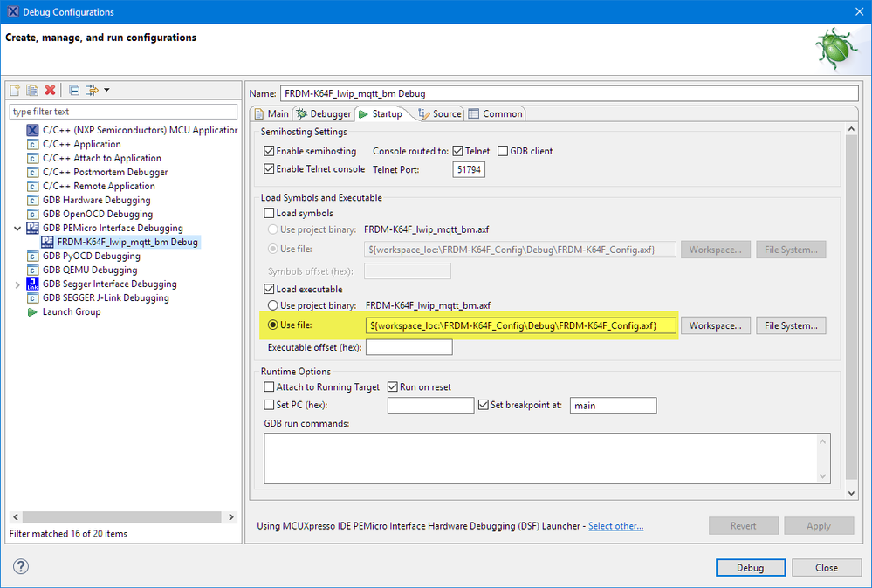The width and height of the screenshot is (872, 588).
Task: Open the filter icon's dropdown arrow
Action: [106, 90]
